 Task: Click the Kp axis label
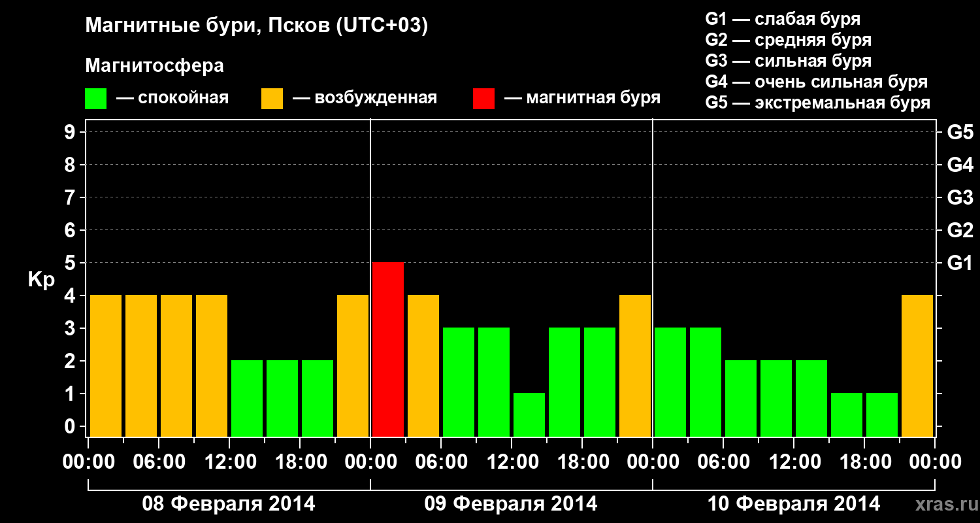(41, 280)
